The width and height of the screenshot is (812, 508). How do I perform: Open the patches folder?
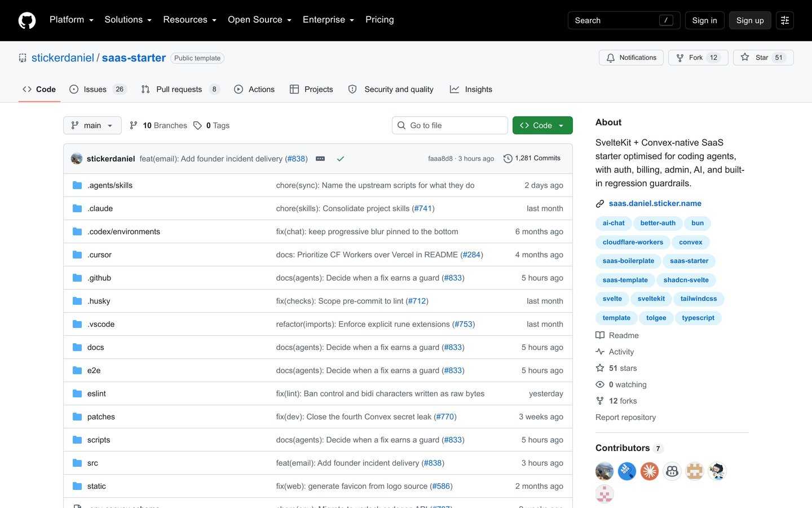click(101, 417)
